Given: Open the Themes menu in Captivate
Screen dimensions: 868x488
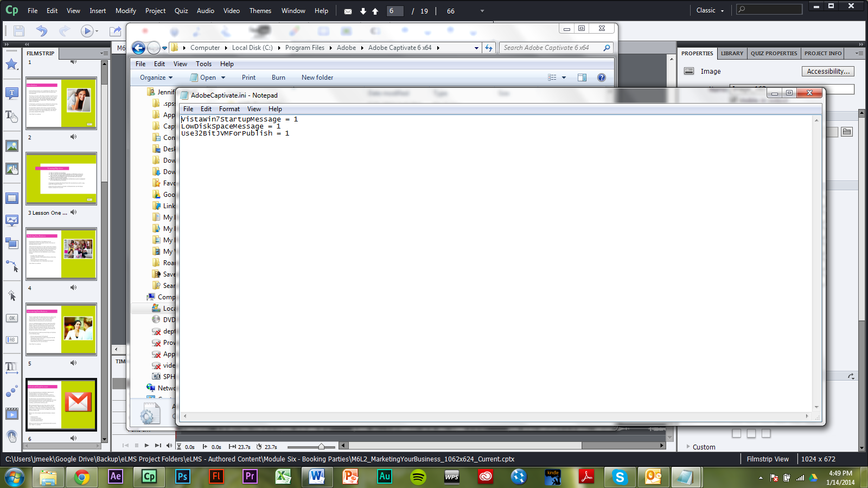Looking at the screenshot, I should [x=260, y=11].
